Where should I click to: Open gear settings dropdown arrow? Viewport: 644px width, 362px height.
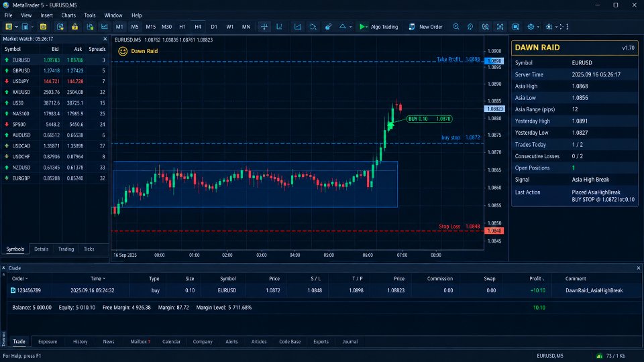tap(538, 27)
